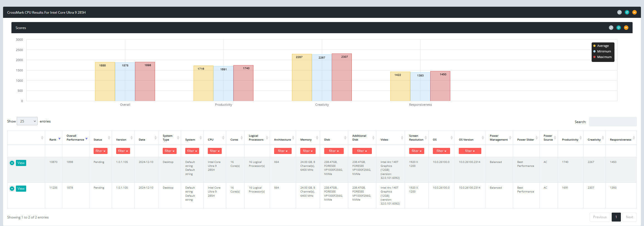Go to the Next results page

(x=630, y=217)
